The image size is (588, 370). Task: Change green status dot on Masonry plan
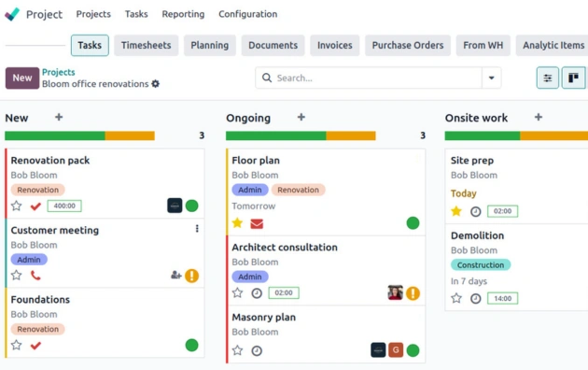[413, 350]
